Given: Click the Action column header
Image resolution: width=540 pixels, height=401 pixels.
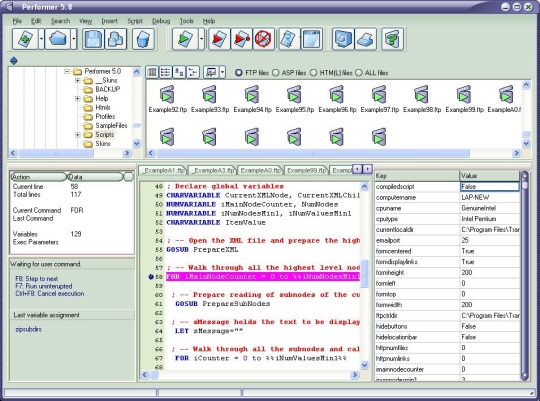Looking at the screenshot, I should (39, 177).
